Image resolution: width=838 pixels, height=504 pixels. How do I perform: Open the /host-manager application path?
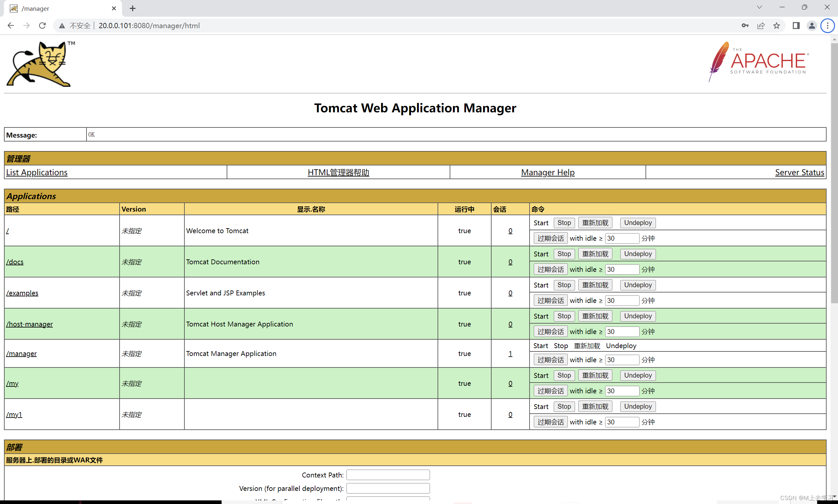(x=29, y=324)
